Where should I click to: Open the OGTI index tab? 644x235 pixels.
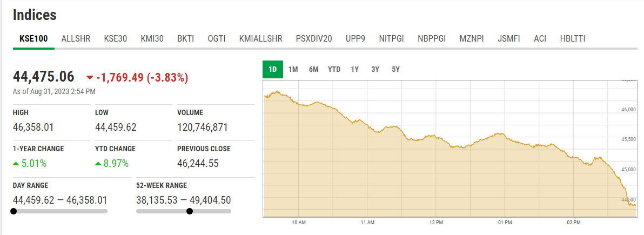click(x=217, y=39)
